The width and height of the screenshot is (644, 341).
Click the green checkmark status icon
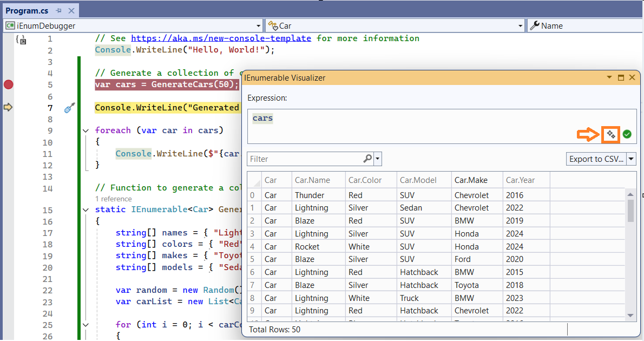[627, 134]
